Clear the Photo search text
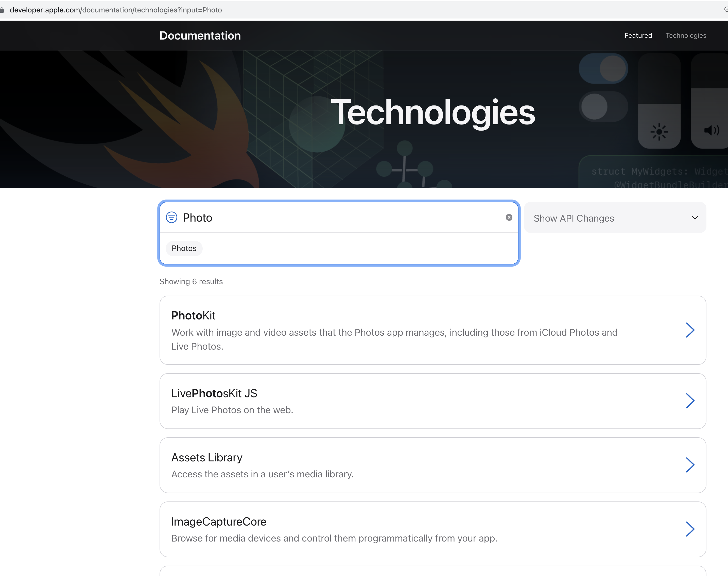Viewport: 728px width, 576px height. click(x=509, y=218)
